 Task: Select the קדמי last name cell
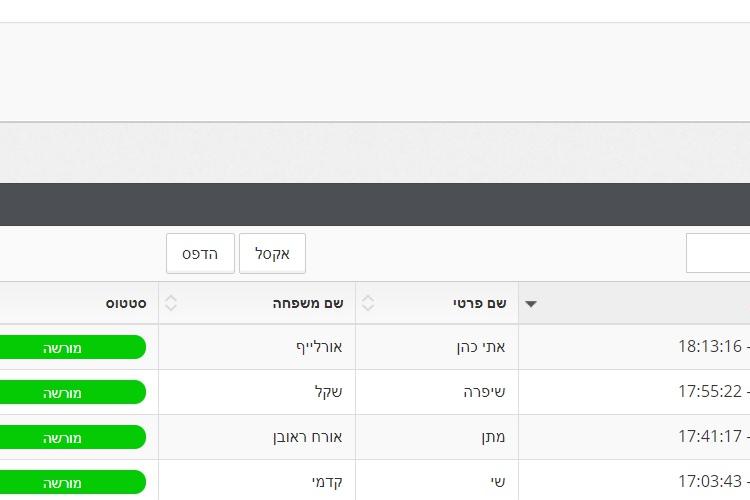tap(257, 480)
